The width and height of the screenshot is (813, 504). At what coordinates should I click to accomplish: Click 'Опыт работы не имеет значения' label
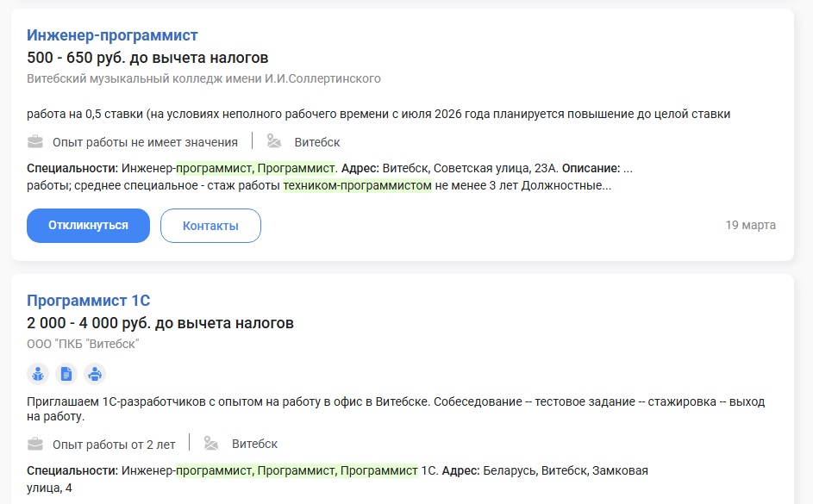(145, 142)
